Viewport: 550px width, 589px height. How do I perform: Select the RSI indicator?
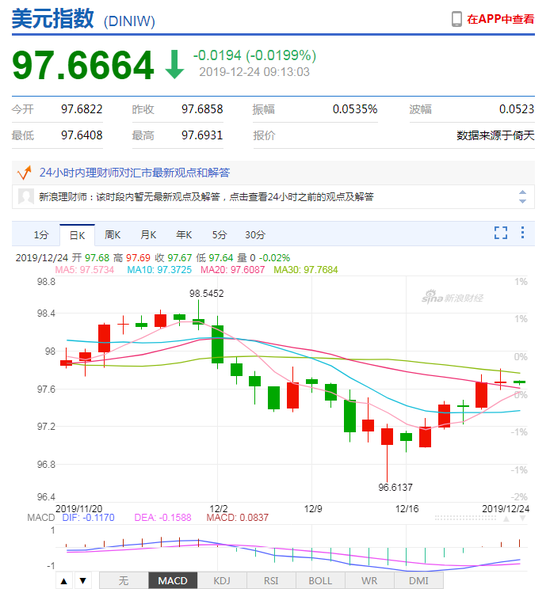pyautogui.click(x=271, y=581)
